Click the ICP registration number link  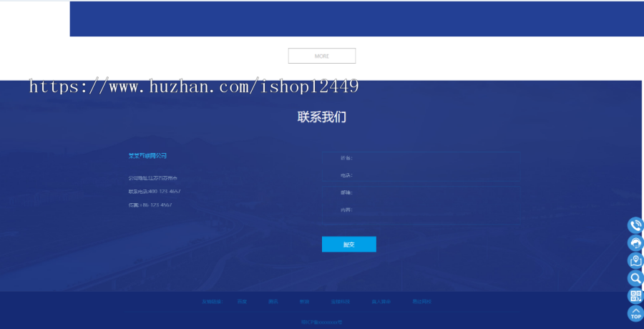321,323
